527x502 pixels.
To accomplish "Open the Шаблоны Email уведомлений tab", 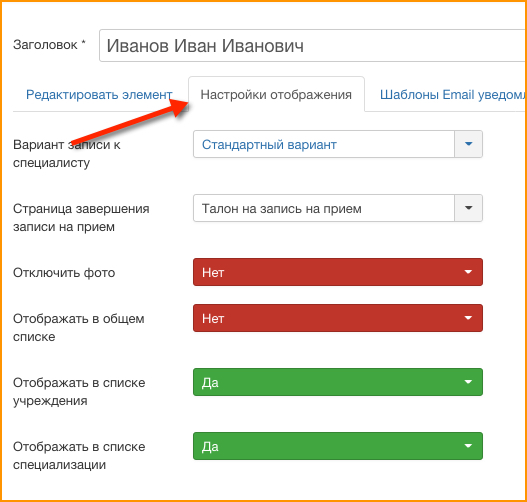I will [452, 95].
